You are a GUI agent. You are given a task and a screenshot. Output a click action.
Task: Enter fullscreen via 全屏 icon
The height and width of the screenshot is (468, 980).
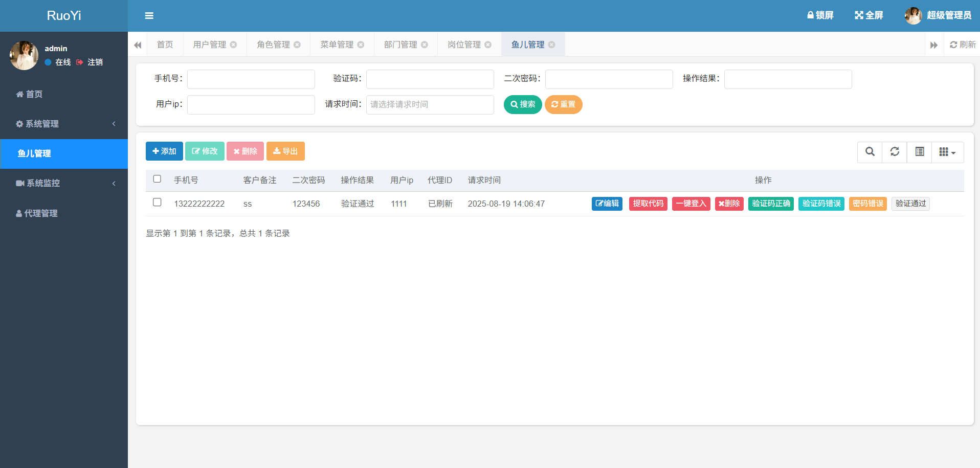click(x=868, y=15)
